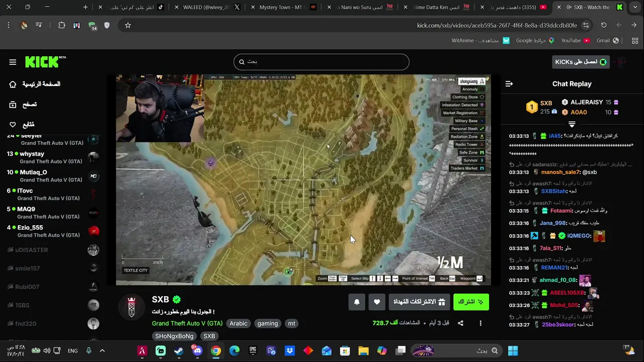644x362 pixels.
Task: Click chat username Jana_998
Action: pyautogui.click(x=553, y=223)
